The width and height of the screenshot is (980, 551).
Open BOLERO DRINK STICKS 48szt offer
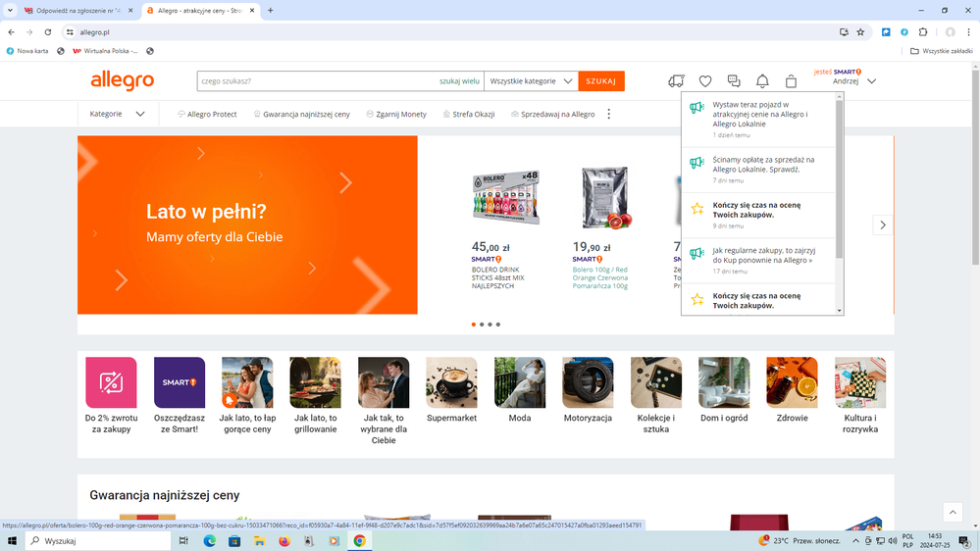pyautogui.click(x=500, y=278)
